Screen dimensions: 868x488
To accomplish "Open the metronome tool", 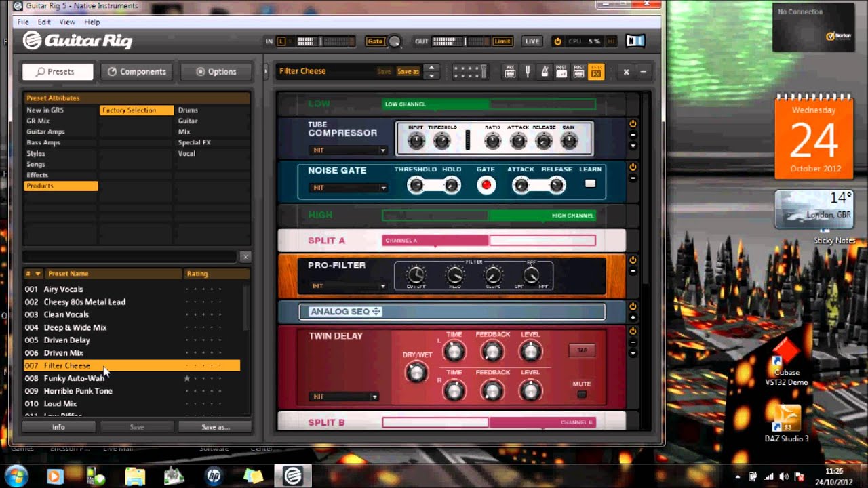I will point(545,71).
